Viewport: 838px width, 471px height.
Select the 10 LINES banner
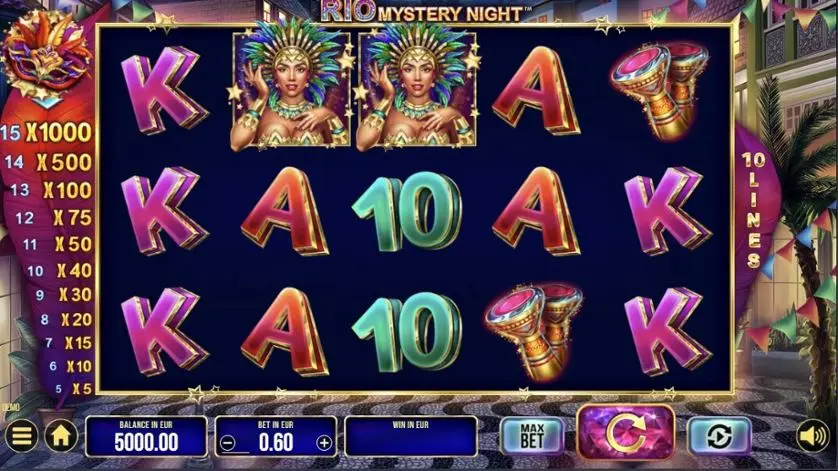pyautogui.click(x=753, y=210)
